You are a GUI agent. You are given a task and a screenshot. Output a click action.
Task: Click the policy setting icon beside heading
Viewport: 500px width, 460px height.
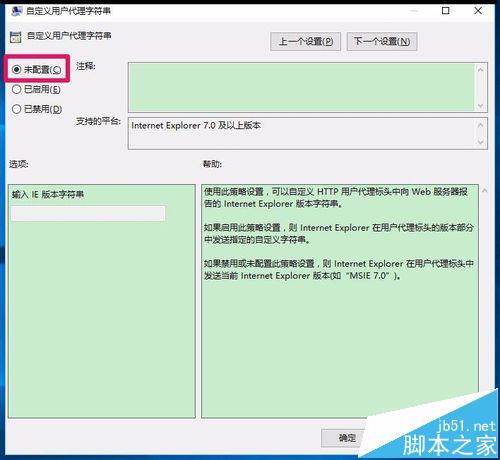coord(16,37)
